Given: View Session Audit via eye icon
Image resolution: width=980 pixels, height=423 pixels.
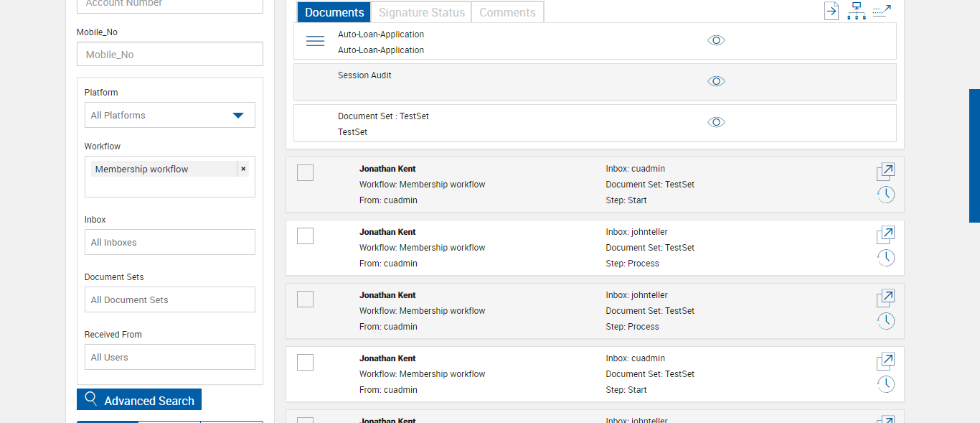Looking at the screenshot, I should 716,81.
